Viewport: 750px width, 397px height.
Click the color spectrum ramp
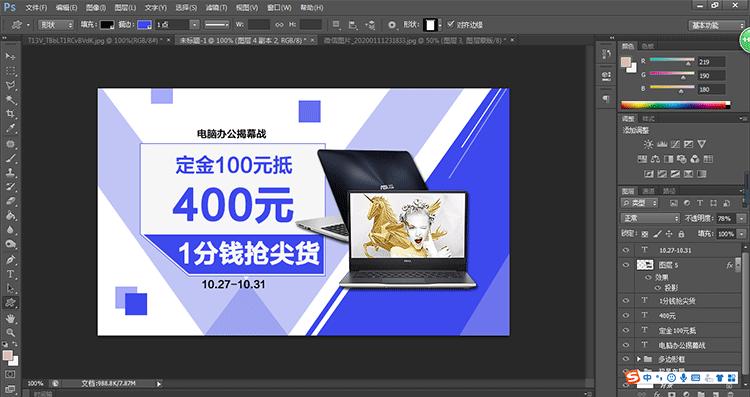675,105
